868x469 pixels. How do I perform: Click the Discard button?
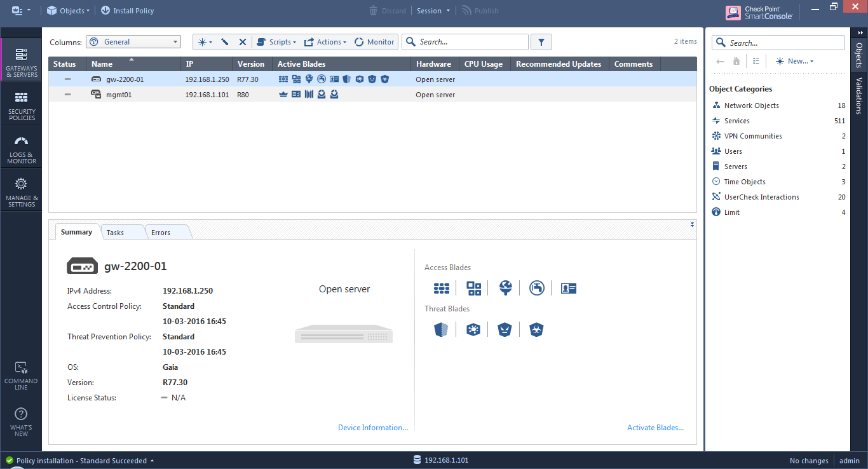387,11
